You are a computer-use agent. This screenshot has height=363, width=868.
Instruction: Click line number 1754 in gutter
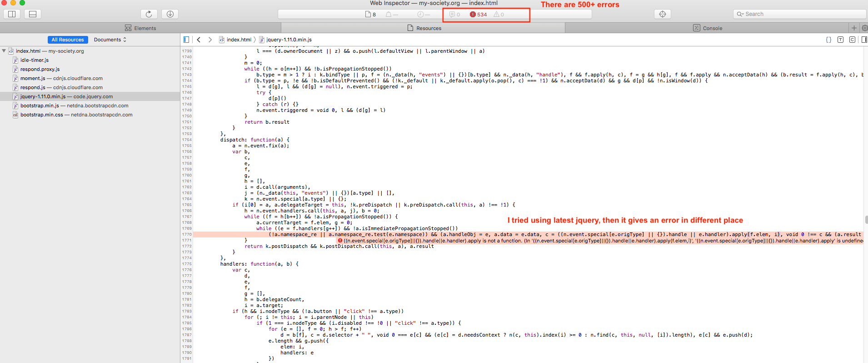[x=187, y=140]
